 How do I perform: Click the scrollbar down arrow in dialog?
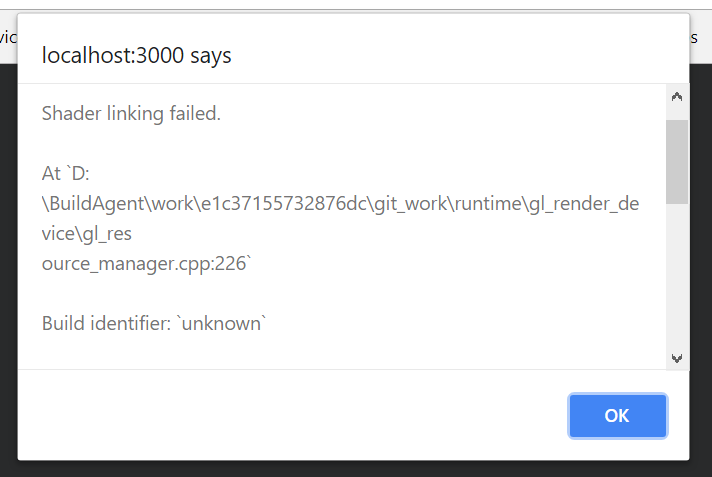(677, 358)
